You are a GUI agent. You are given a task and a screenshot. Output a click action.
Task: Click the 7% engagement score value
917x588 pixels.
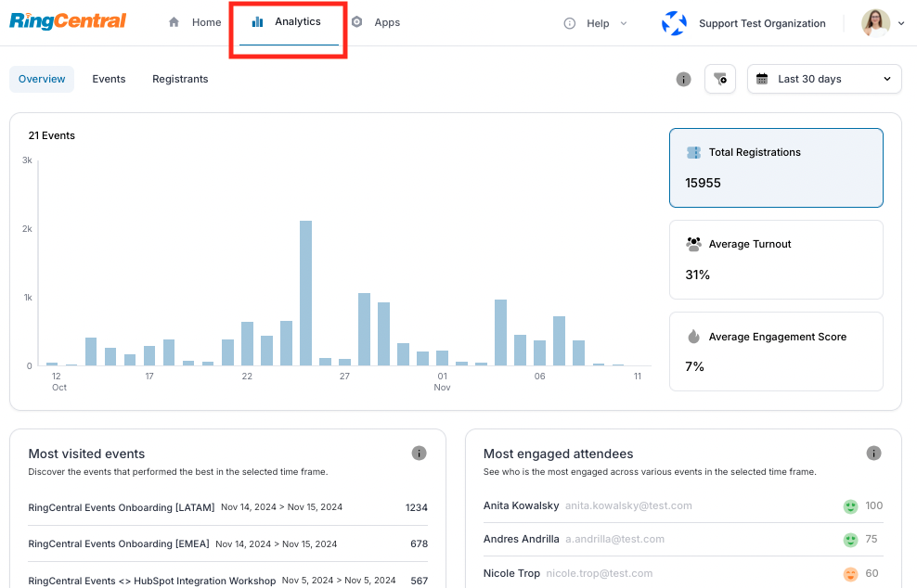click(694, 366)
